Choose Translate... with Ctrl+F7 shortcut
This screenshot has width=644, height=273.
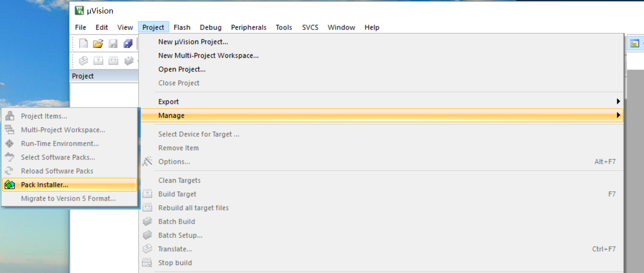382,249
